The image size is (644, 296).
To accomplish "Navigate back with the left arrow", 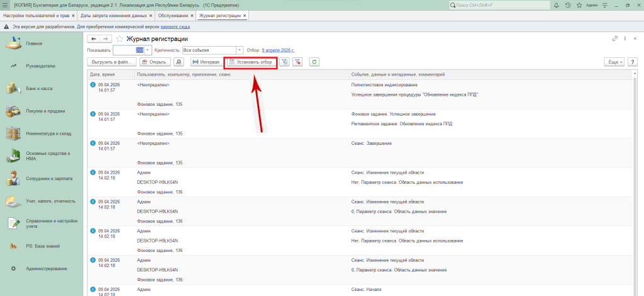I will 94,38.
